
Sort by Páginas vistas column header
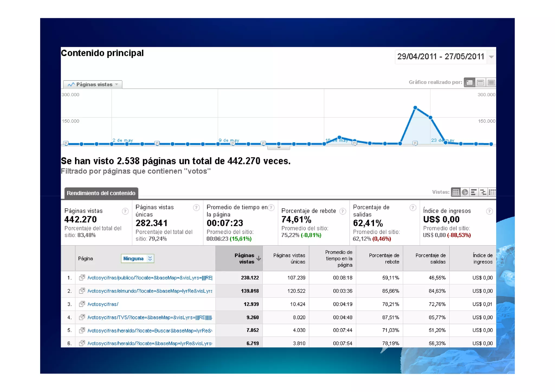(x=244, y=258)
